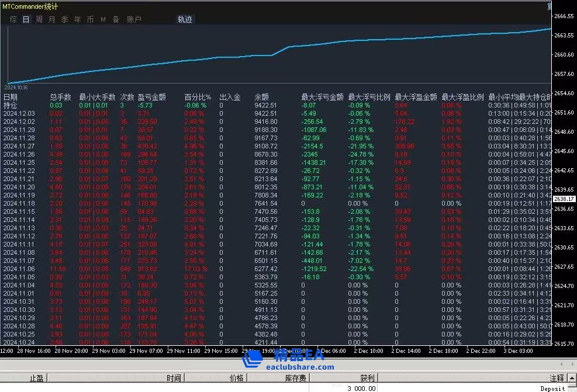Click the 注释 comment column header
577x392 pixels.
pyautogui.click(x=557, y=378)
